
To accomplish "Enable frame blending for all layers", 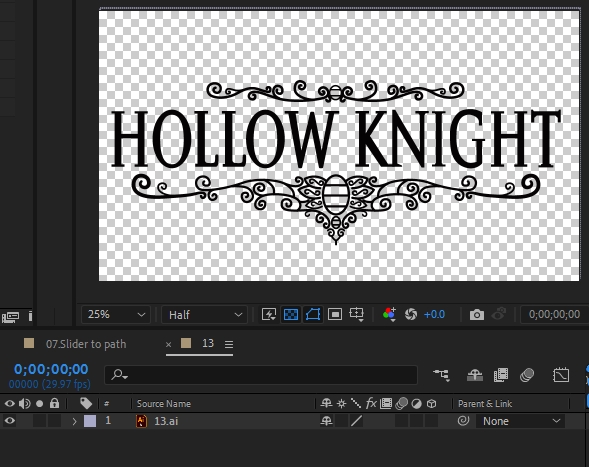I will [501, 375].
